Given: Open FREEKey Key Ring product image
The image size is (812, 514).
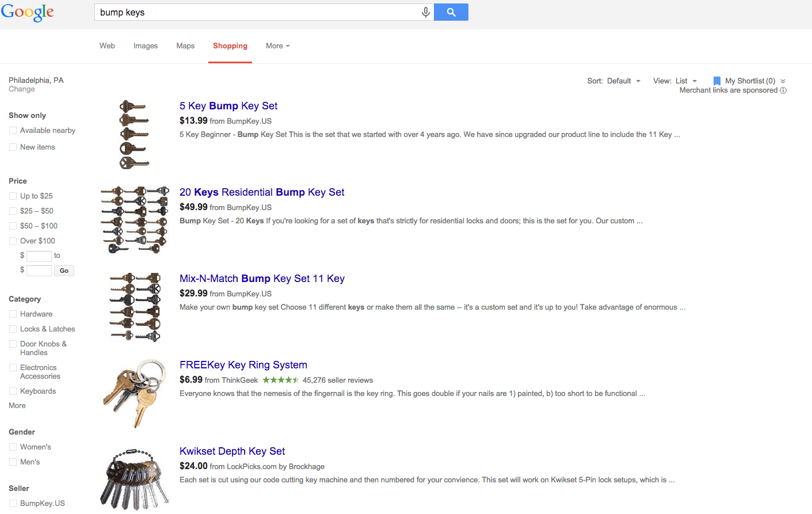Looking at the screenshot, I should 134,394.
